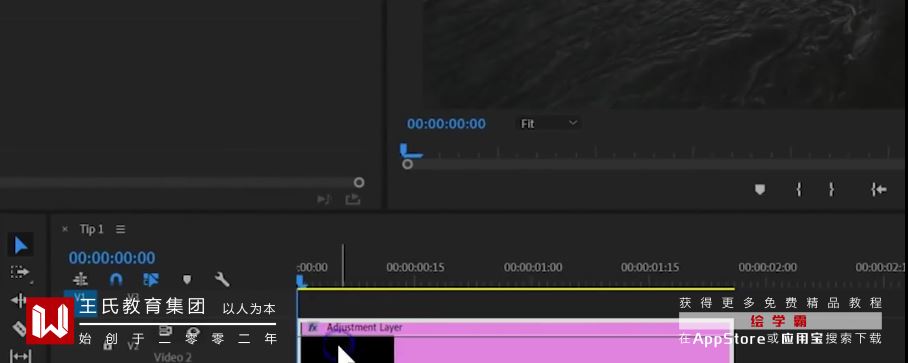The width and height of the screenshot is (908, 363).
Task: Click timeline ruler at 00:00:01:00
Action: coord(533,267)
